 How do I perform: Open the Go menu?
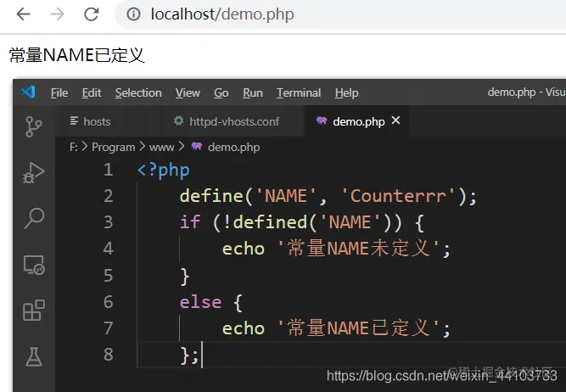221,93
